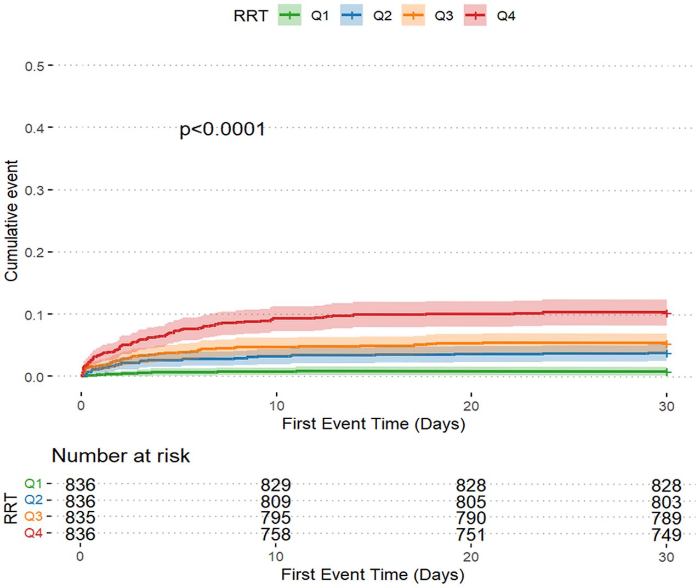Click the Number at risk heading
This screenshot has width=700, height=588.
coord(121,455)
